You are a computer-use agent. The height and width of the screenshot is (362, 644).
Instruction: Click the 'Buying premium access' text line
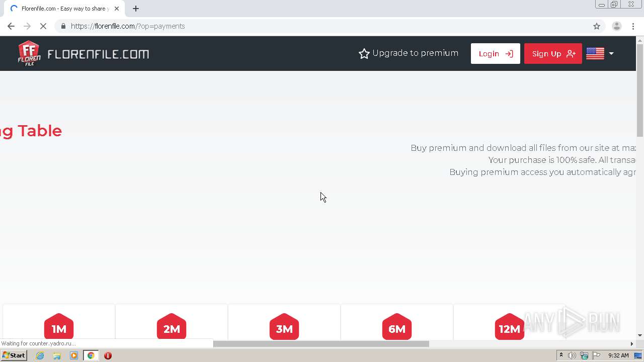(x=542, y=172)
